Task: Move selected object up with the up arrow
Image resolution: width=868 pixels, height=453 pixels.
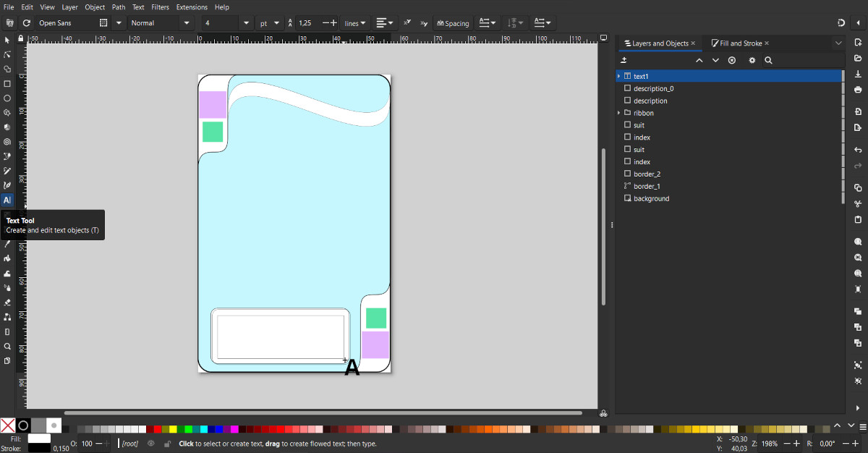Action: 699,61
